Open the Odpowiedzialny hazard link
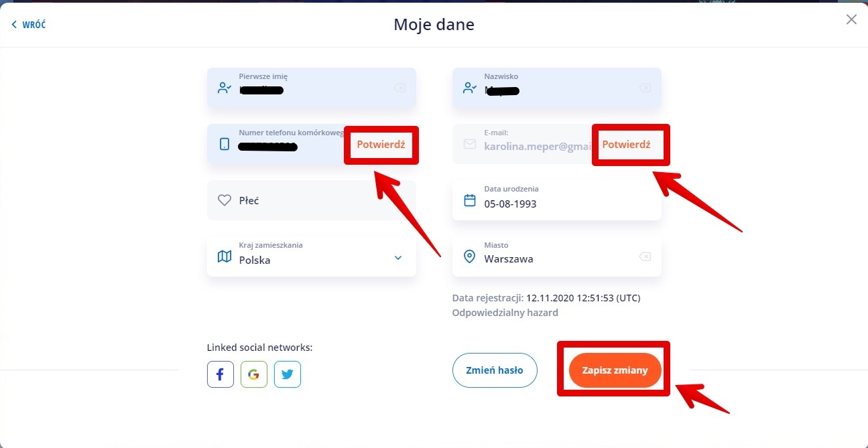868x448 pixels. tap(505, 313)
